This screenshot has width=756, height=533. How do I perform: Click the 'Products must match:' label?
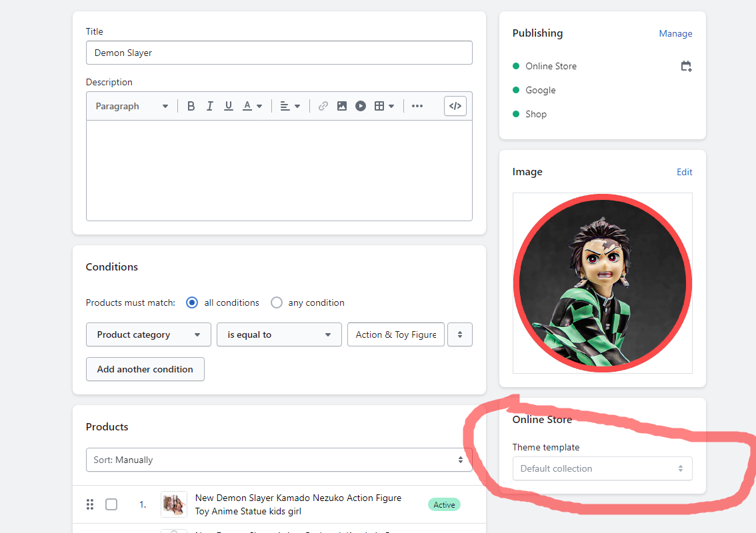tap(131, 302)
